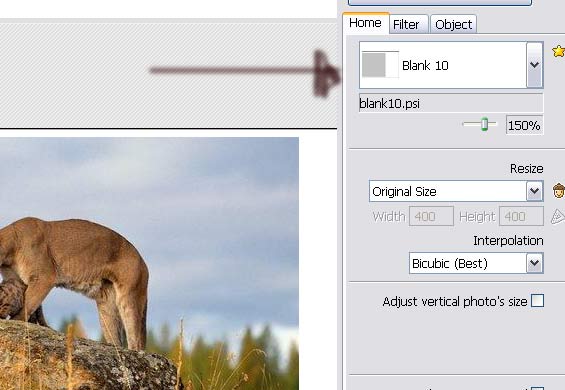Toggle the partially visible checkbox at panel bottom
Screen dimensions: 565x390
click(x=537, y=388)
